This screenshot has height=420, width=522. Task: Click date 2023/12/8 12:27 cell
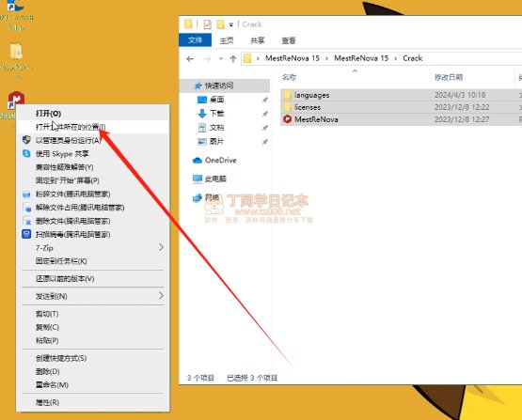(x=462, y=119)
